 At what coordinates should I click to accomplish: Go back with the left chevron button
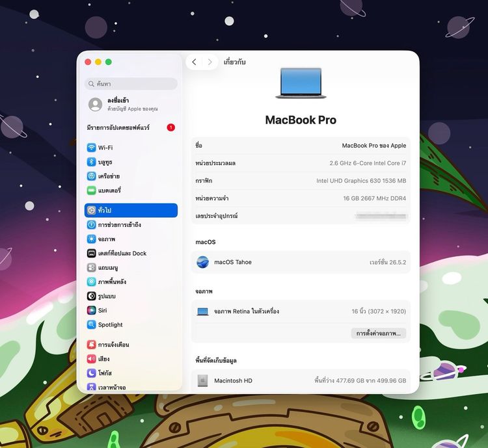click(x=194, y=62)
